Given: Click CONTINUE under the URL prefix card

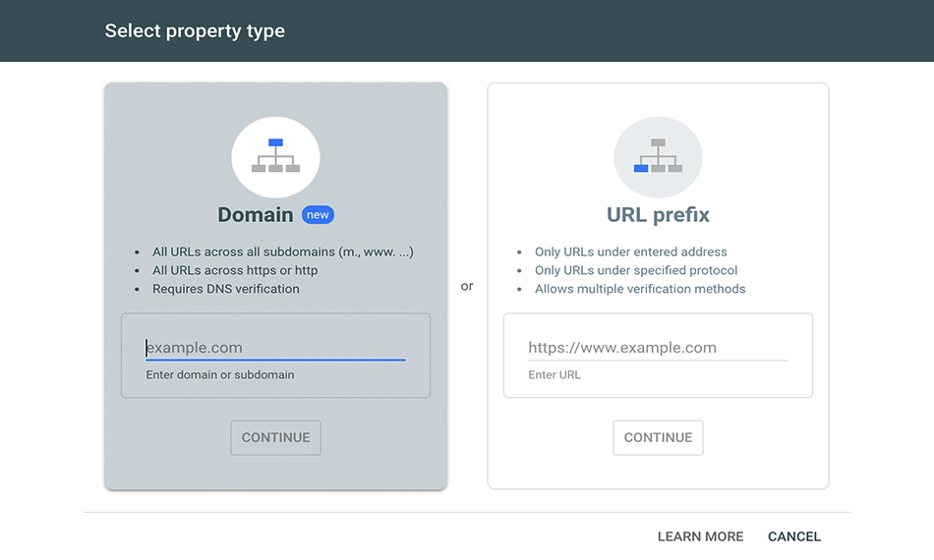Looking at the screenshot, I should pyautogui.click(x=658, y=437).
